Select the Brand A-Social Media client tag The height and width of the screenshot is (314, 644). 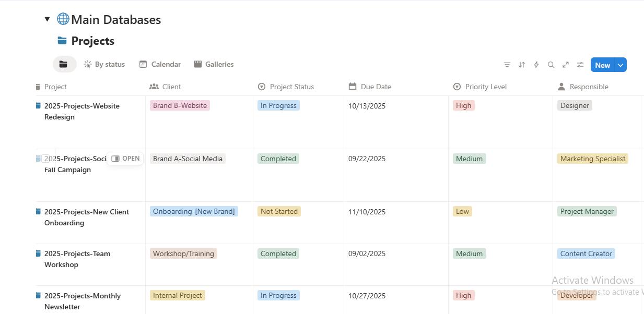coord(188,159)
